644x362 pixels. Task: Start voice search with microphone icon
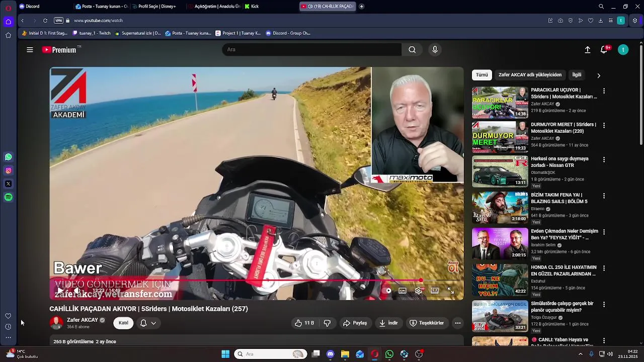coord(435,49)
